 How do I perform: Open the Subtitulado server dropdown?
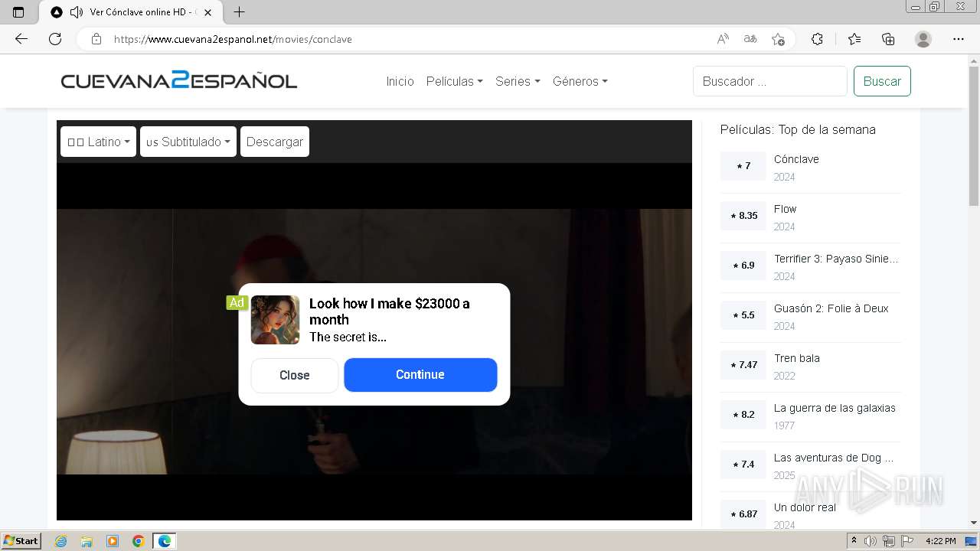[188, 142]
